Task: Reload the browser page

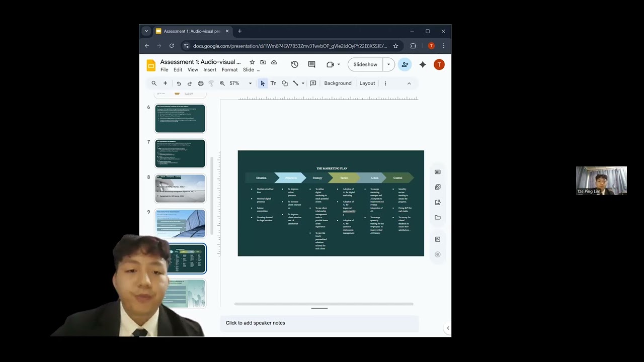Action: [x=172, y=46]
